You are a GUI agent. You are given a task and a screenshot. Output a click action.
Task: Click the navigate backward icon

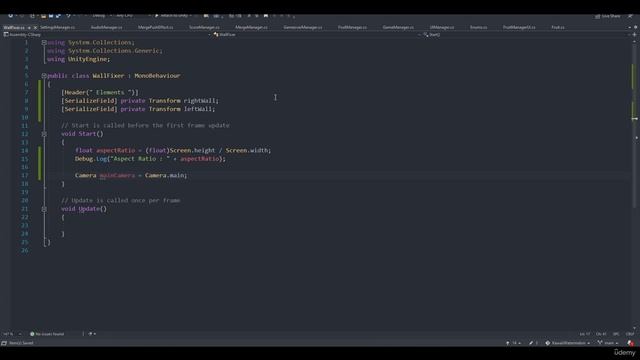pyautogui.click(x=10, y=16)
